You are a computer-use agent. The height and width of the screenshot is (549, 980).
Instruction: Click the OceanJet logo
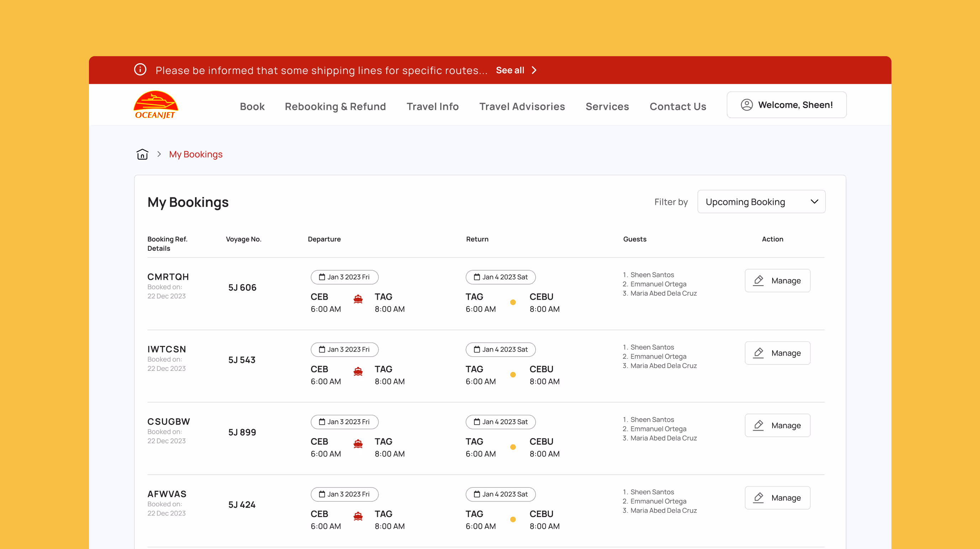coord(155,105)
